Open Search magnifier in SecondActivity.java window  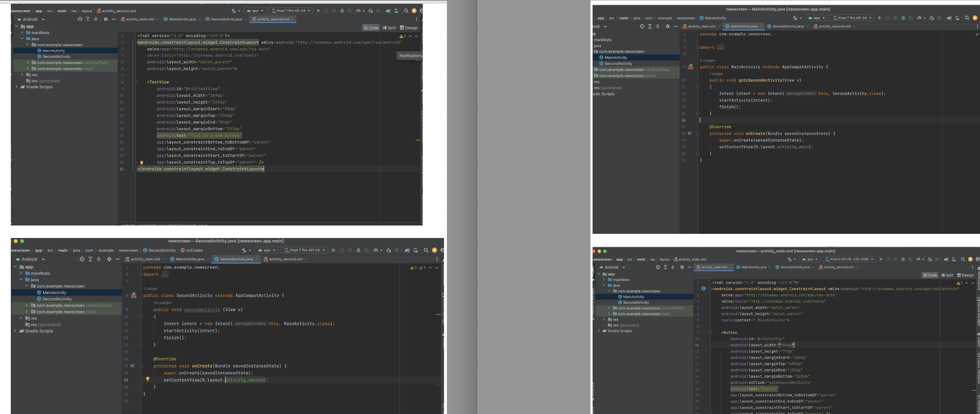[426, 250]
